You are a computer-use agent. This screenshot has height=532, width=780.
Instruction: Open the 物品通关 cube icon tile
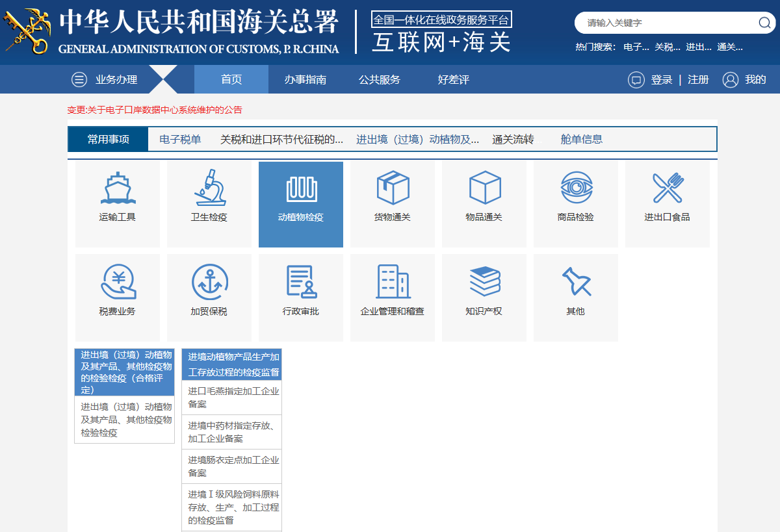(x=484, y=205)
